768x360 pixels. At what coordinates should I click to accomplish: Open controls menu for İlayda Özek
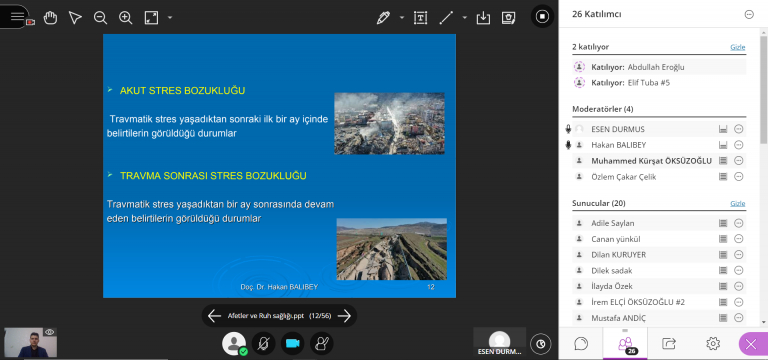(739, 286)
